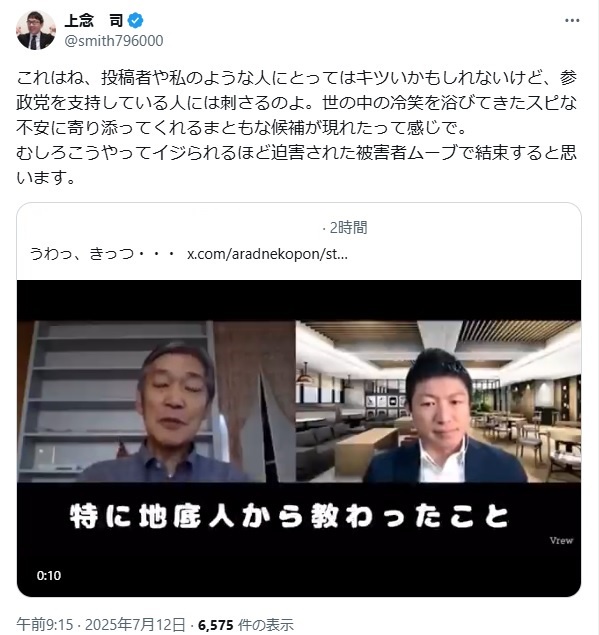Click the 2025年7月12日 date link
Image resolution: width=599 pixels, height=635 pixels.
tap(135, 624)
